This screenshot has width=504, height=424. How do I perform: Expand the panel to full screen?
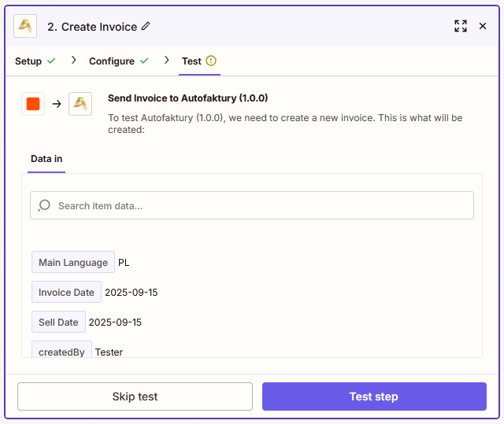pyautogui.click(x=460, y=26)
